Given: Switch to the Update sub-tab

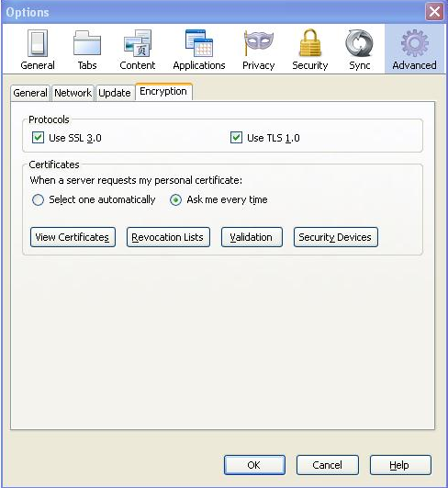Looking at the screenshot, I should pyautogui.click(x=115, y=93).
